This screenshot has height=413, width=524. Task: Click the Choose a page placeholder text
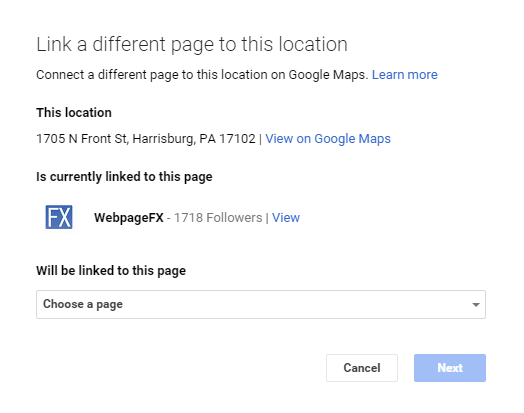[83, 304]
